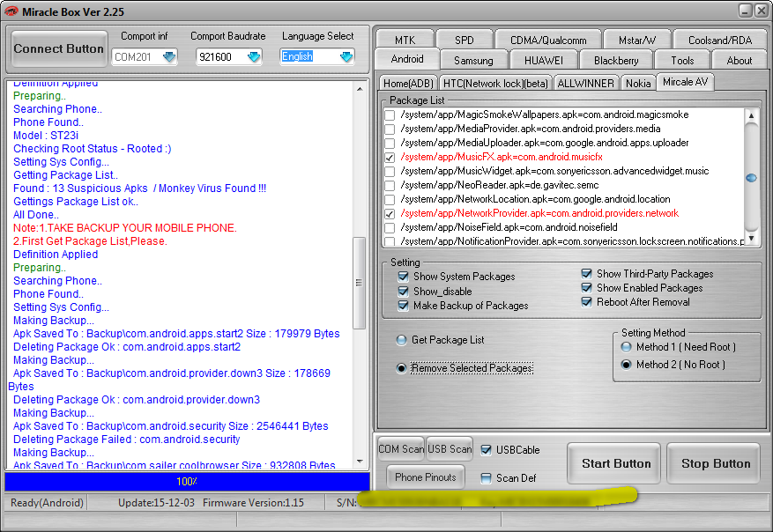Toggle Show Enabled Packages checkbox
Viewport: 773px width, 532px height.
coord(587,288)
